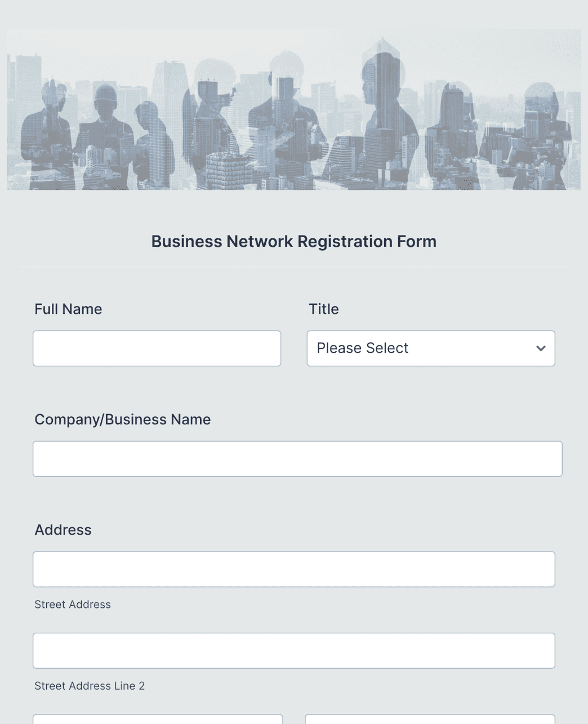Select the Company/Business Name label text
The width and height of the screenshot is (588, 724).
point(123,419)
